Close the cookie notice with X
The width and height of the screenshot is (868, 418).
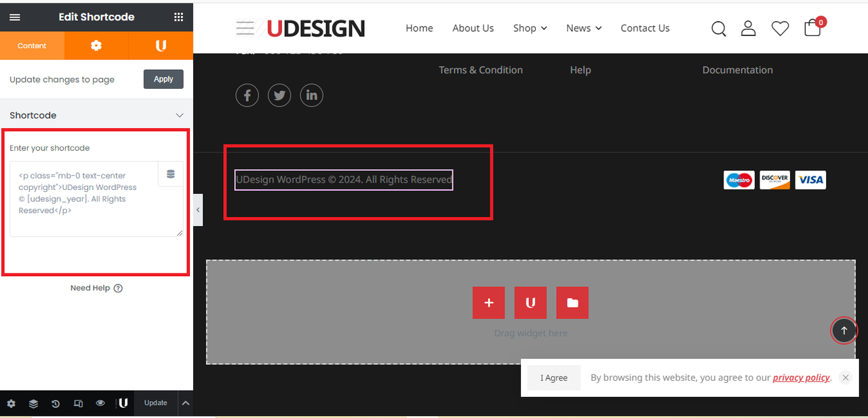(x=845, y=378)
